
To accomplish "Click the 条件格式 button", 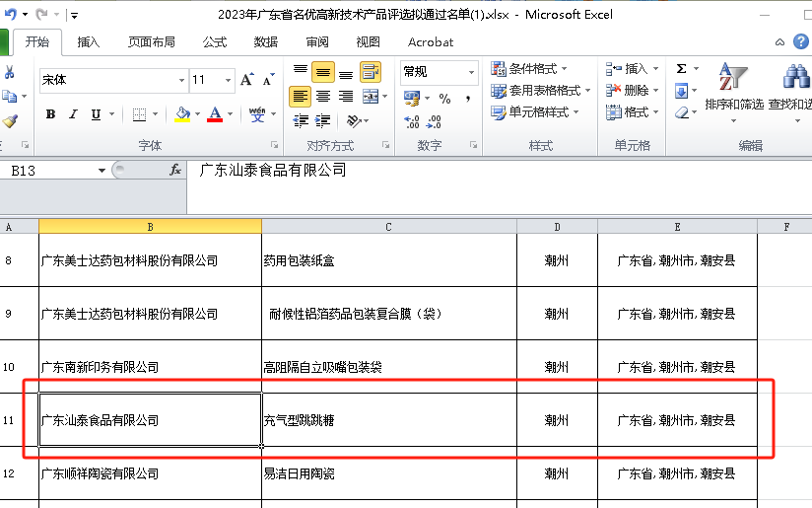I will [x=530, y=68].
